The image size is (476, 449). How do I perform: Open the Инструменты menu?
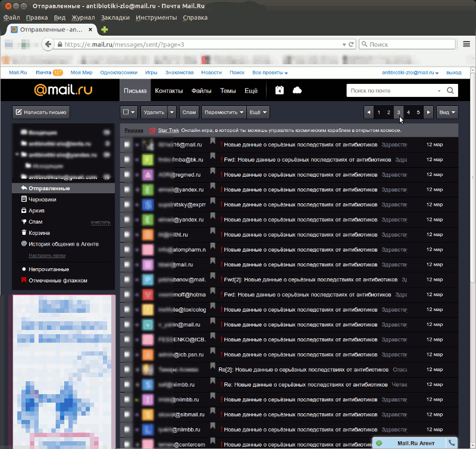pos(156,18)
